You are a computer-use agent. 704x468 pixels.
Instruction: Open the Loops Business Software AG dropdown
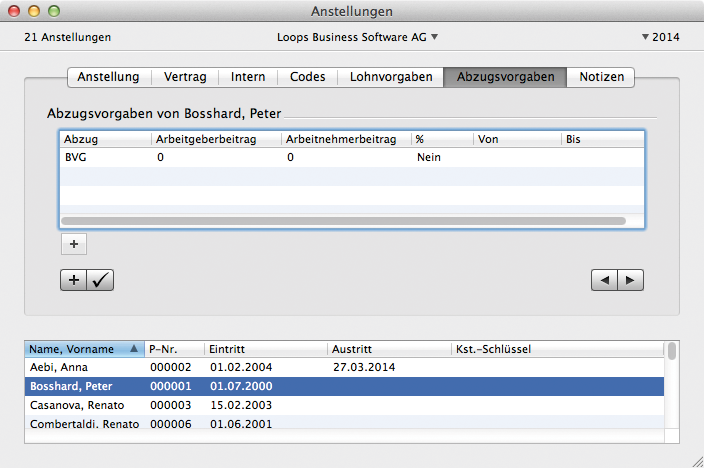point(358,37)
